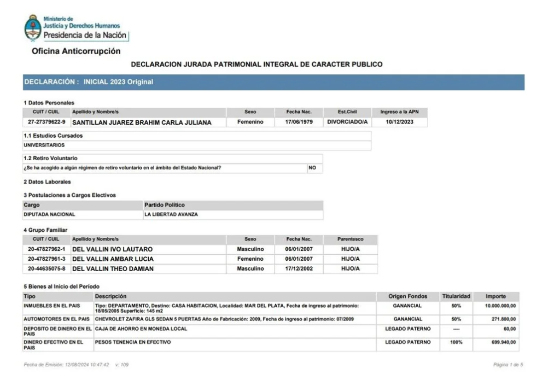
Task: Click the birth date 17/06/1979
Action: click(x=299, y=122)
